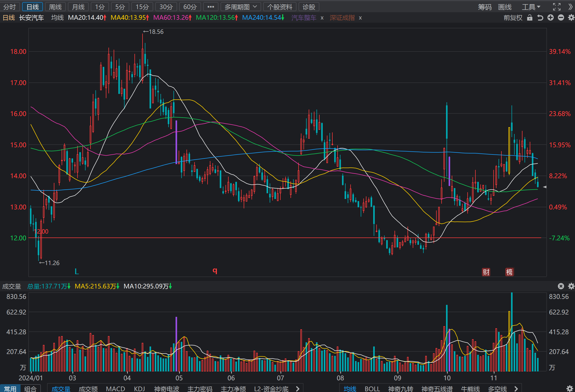Expand the 工具 tools dropdown
This screenshot has height=392, width=575.
click(531, 7)
